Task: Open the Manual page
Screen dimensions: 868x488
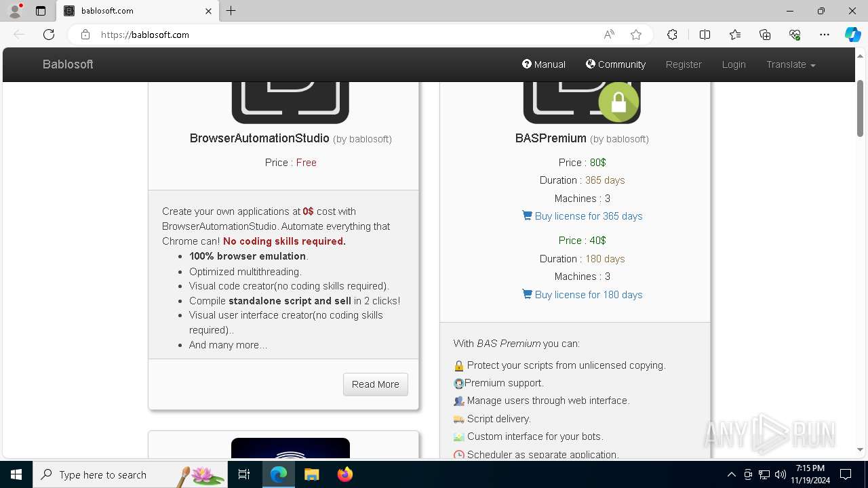Action: tap(544, 64)
